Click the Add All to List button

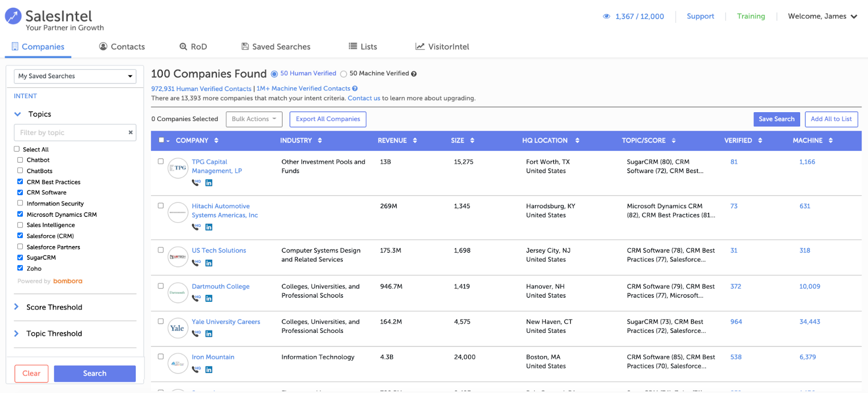click(831, 119)
